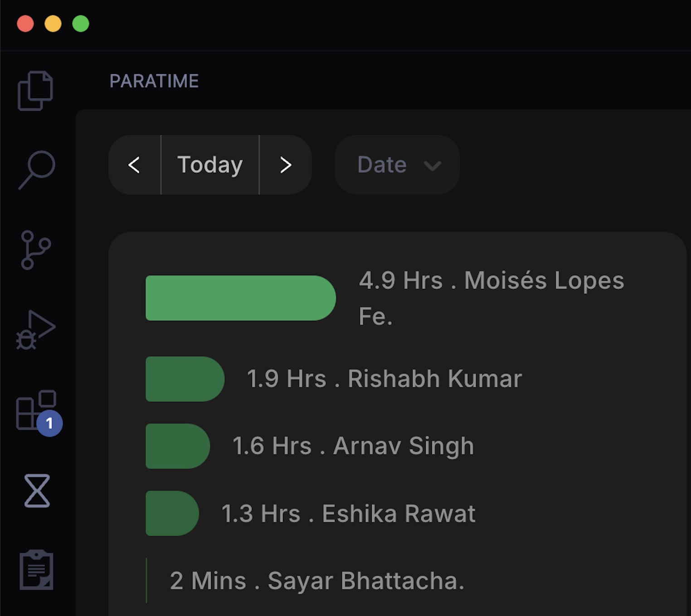Image resolution: width=691 pixels, height=616 pixels.
Task: Click the Today button
Action: coord(210,165)
